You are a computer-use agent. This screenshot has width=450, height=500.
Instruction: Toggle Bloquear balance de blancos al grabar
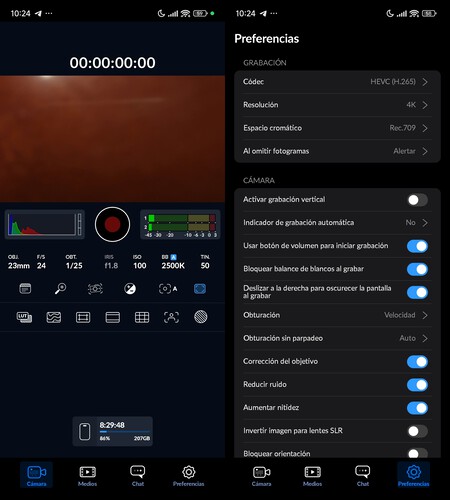coord(417,269)
